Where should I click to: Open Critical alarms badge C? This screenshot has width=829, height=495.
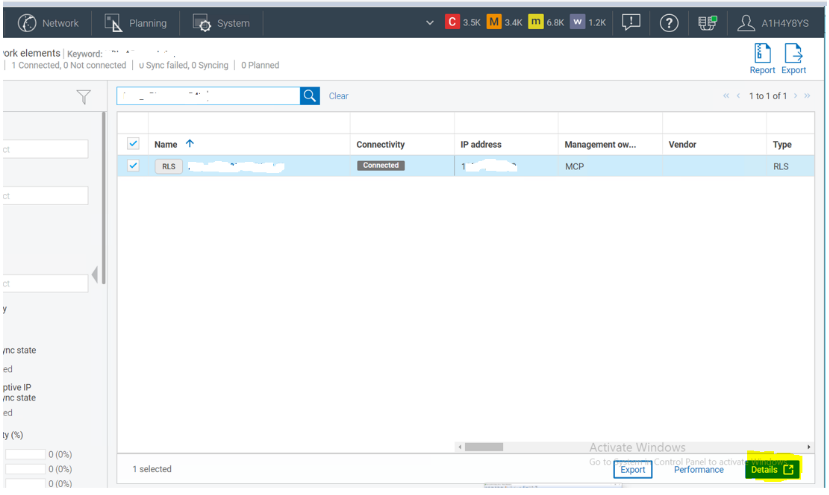[452, 22]
